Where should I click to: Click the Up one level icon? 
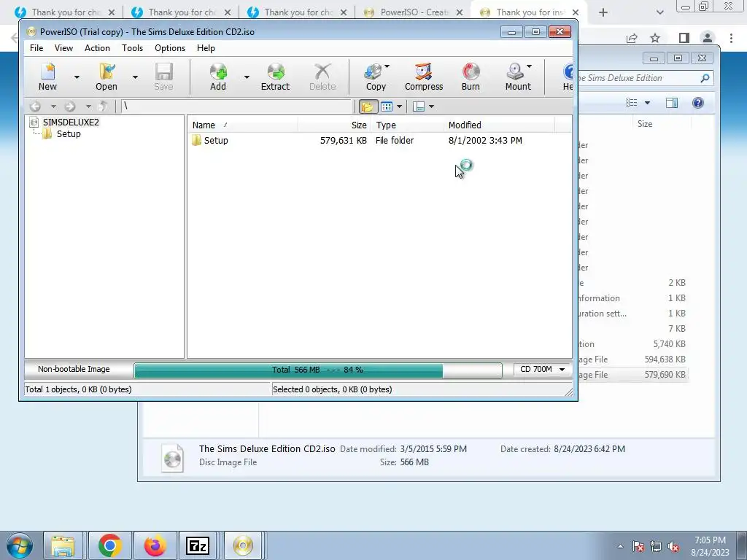pos(103,106)
